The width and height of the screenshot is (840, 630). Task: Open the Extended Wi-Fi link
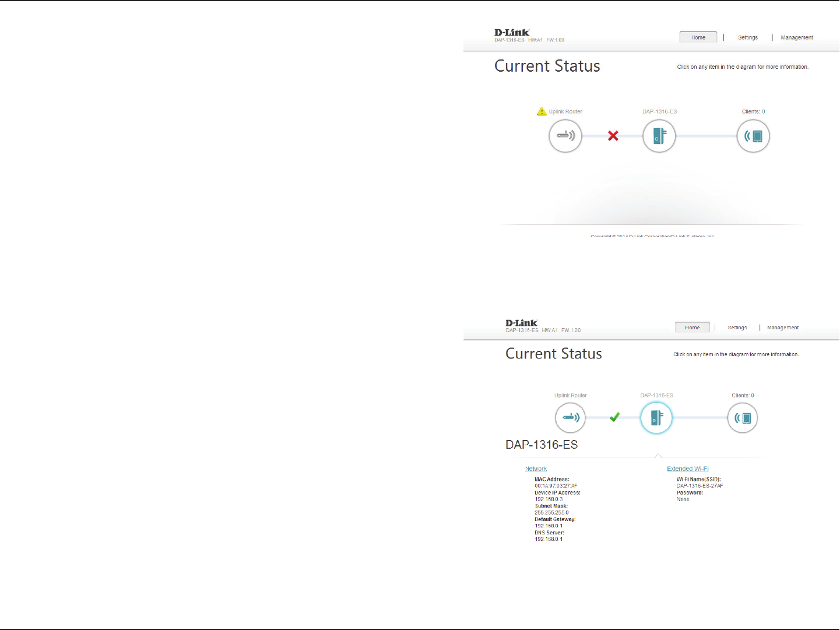tap(688, 469)
